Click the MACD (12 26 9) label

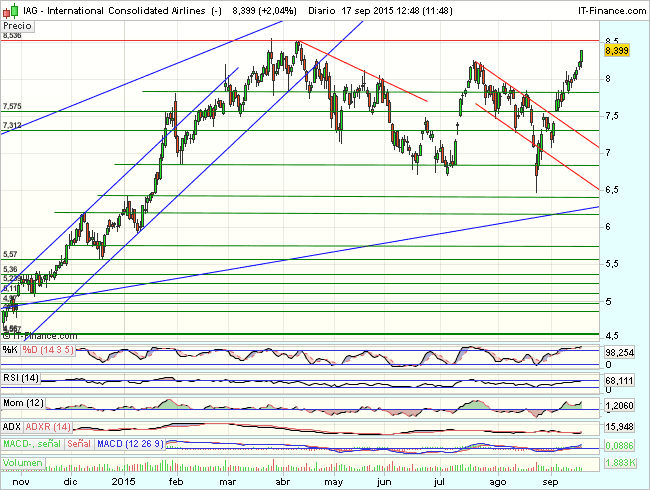click(130, 444)
